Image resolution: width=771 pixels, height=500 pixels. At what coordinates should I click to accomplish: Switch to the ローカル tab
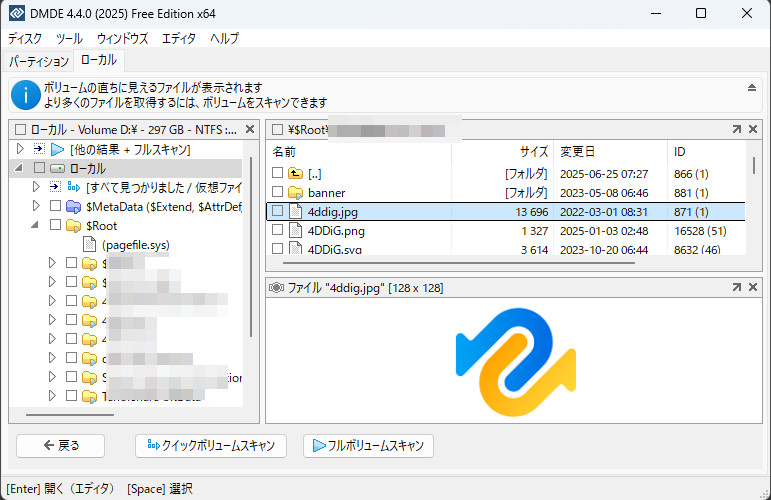coord(99,60)
